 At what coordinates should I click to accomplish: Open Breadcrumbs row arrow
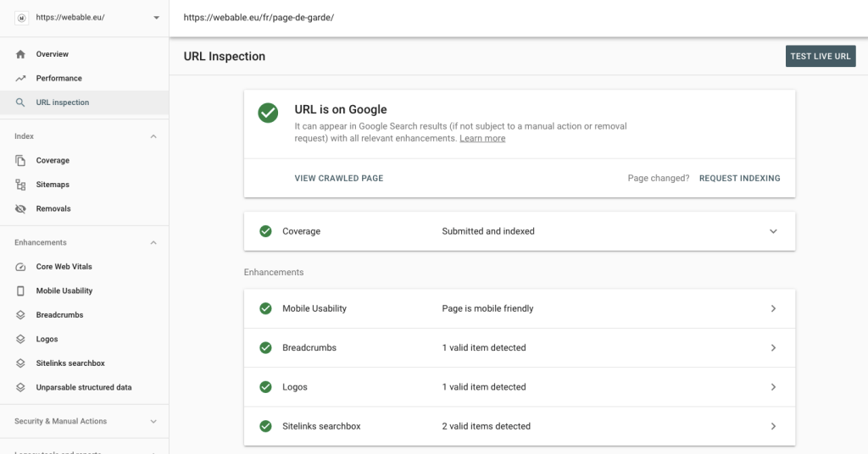773,348
